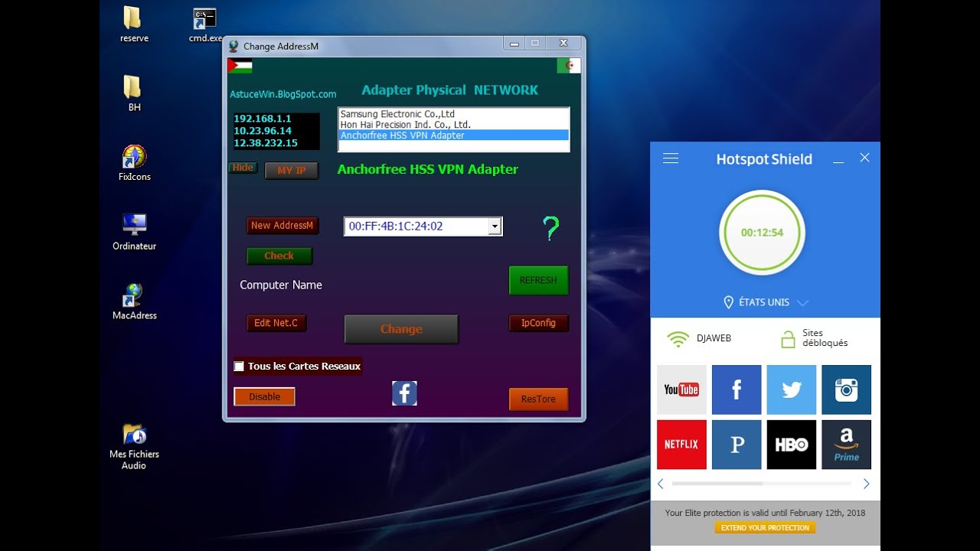Select Samsung Electronic Co.,Ltd adapter
Viewport: 980px width, 551px height.
pyautogui.click(x=454, y=114)
